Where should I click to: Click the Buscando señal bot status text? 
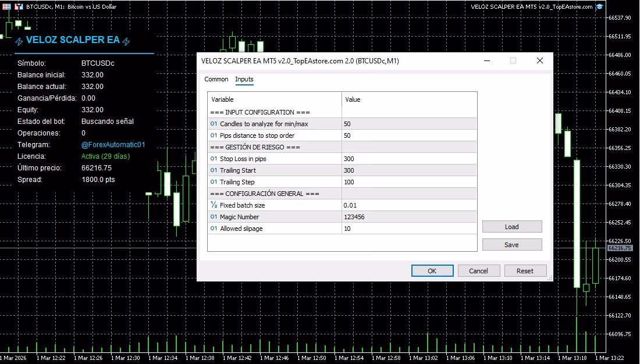click(x=108, y=121)
